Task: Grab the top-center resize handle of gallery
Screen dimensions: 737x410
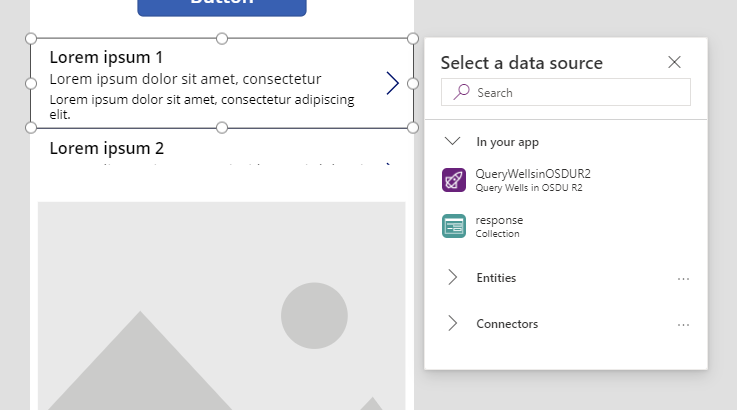Action: 222,39
